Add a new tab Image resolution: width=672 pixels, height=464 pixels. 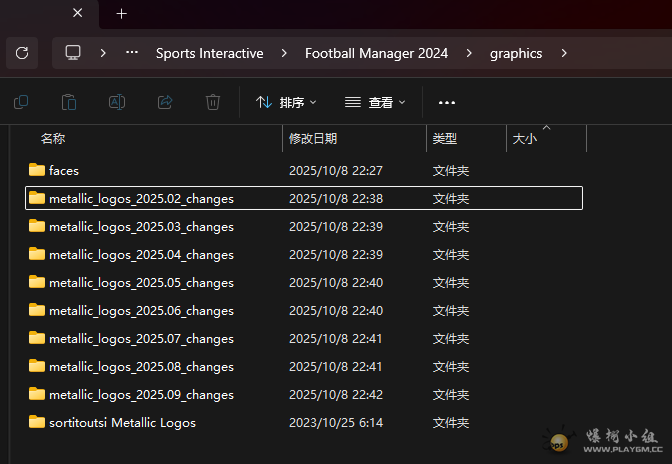click(122, 14)
